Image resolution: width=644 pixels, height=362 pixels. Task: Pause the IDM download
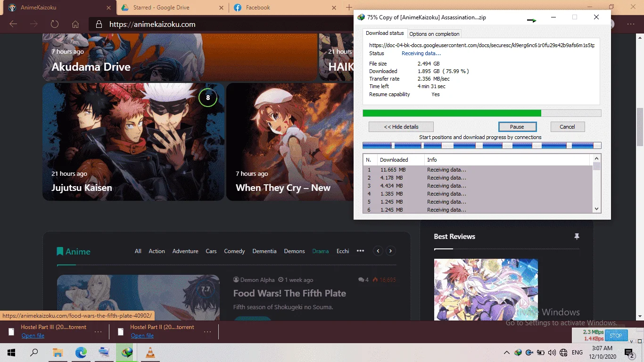coord(517,127)
